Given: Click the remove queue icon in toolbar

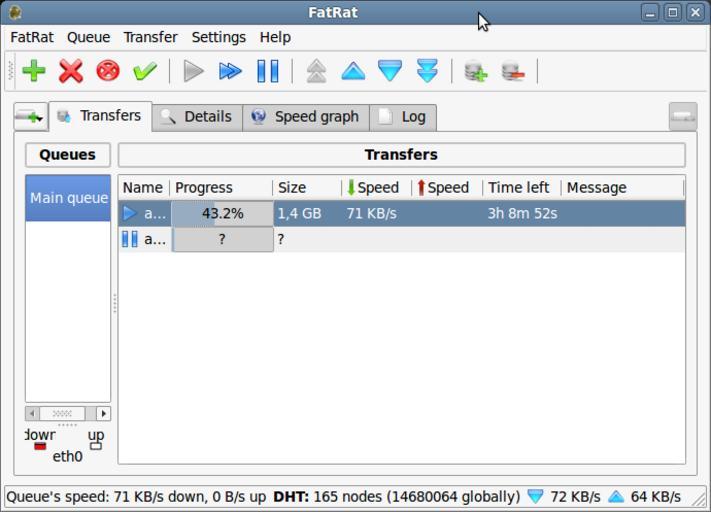Looking at the screenshot, I should [513, 71].
